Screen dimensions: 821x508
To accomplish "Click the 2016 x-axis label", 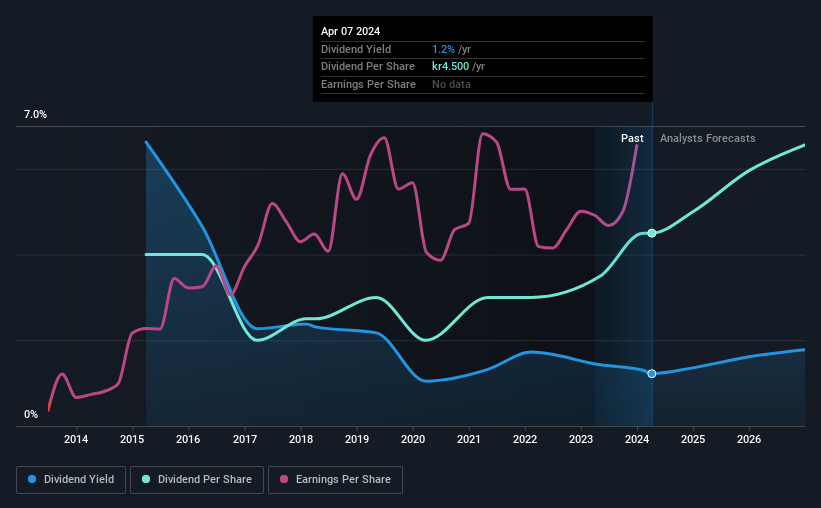I will click(188, 439).
